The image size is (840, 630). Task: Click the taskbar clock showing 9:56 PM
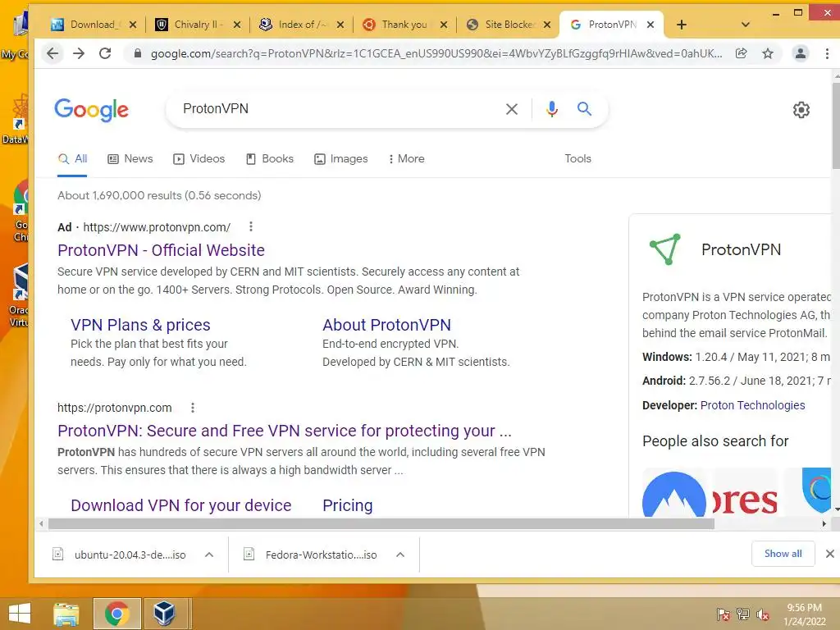804,614
